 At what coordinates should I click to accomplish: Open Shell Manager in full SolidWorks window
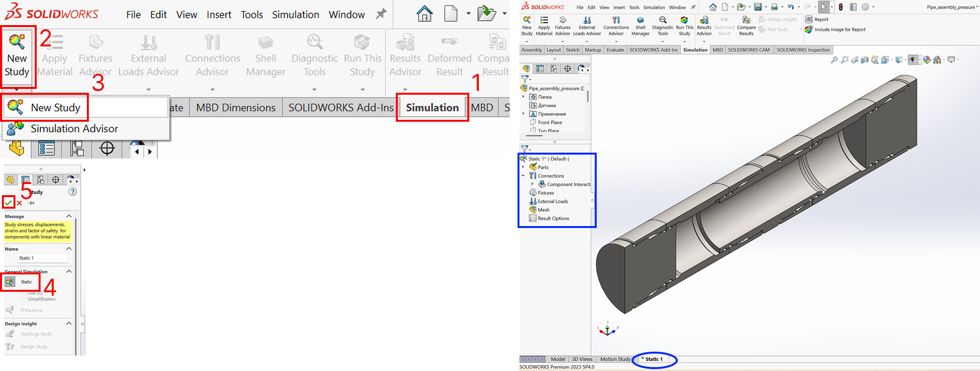coord(641,26)
